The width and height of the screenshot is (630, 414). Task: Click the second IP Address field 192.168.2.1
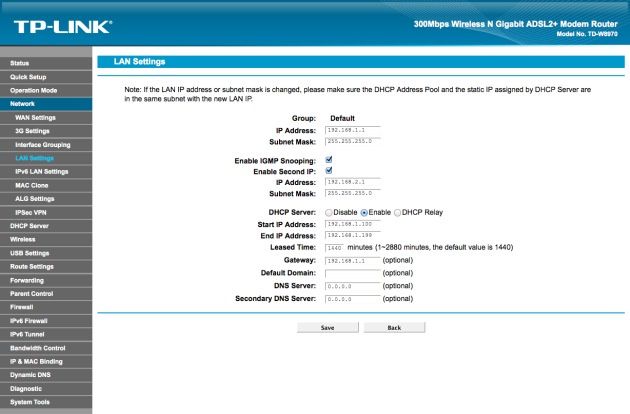pos(352,182)
